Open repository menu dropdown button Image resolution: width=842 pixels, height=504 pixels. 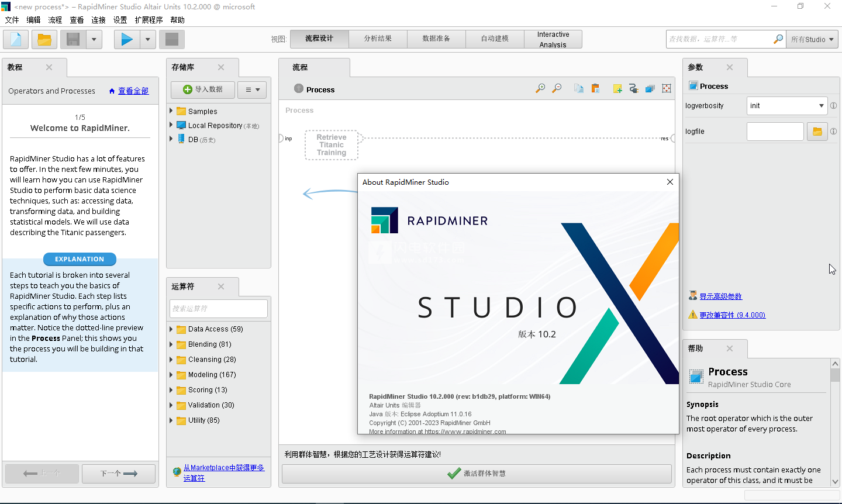pos(252,89)
